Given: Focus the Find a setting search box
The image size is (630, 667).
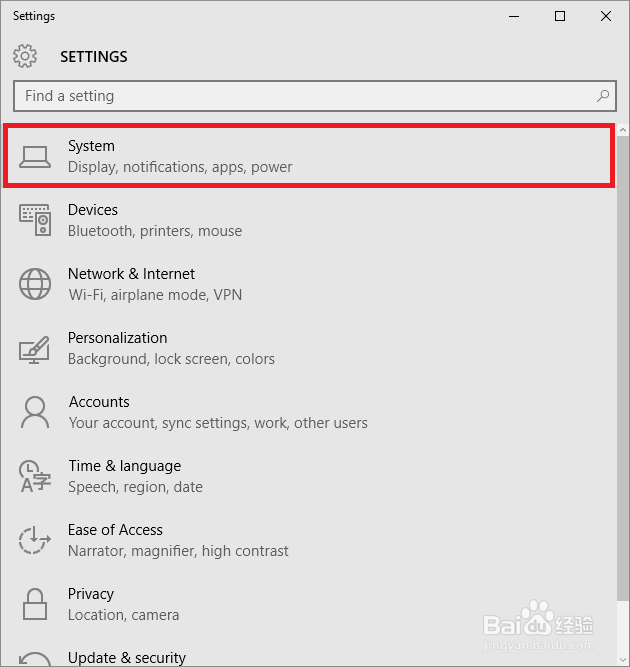Looking at the screenshot, I should pyautogui.click(x=300, y=96).
